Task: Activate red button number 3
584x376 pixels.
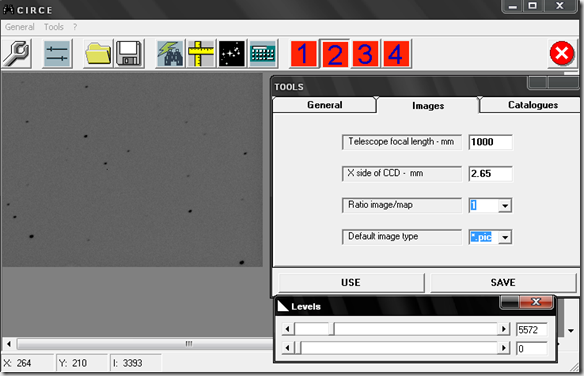Action: tap(365, 54)
